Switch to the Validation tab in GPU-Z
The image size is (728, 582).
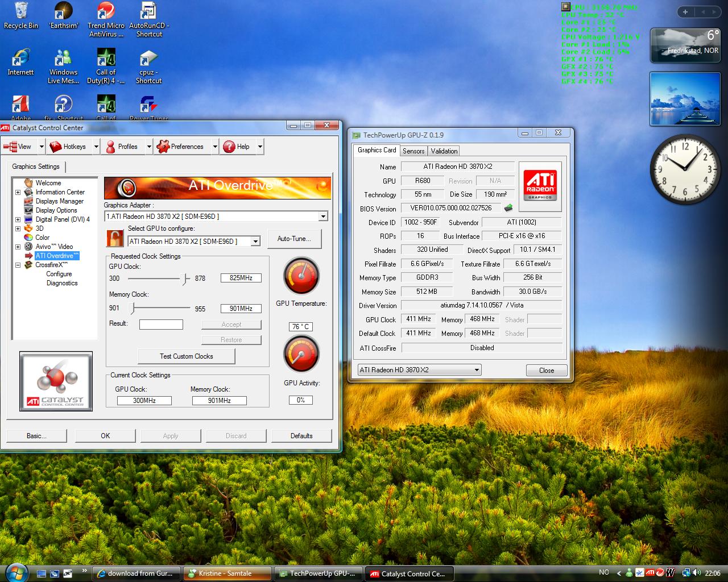(x=444, y=151)
